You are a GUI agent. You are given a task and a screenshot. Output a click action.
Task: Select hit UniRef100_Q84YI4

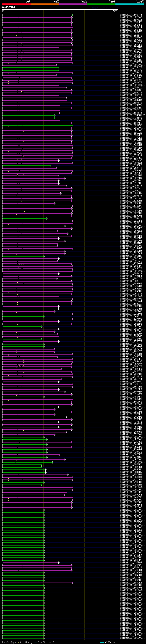tap(131, 186)
